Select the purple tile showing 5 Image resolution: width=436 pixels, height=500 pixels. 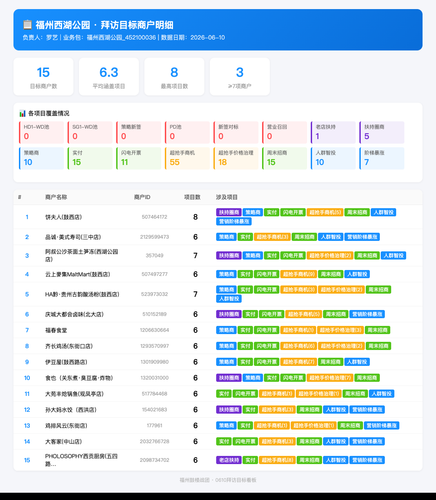[x=382, y=132]
